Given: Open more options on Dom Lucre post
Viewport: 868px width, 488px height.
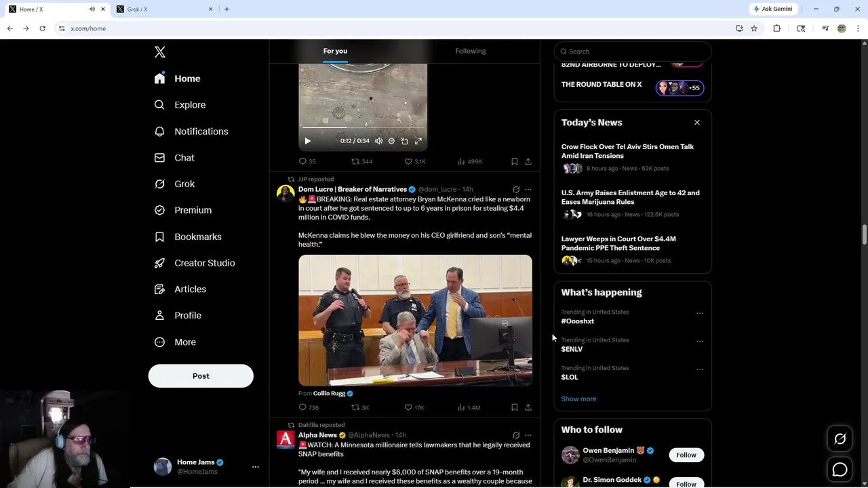Looking at the screenshot, I should [x=528, y=190].
